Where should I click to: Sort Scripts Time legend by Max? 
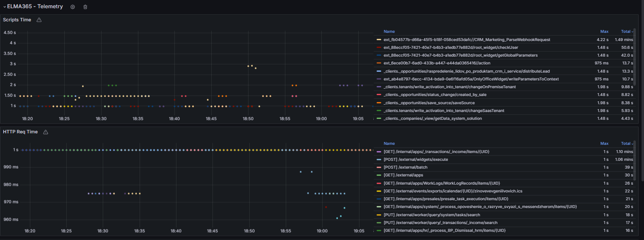[604, 32]
